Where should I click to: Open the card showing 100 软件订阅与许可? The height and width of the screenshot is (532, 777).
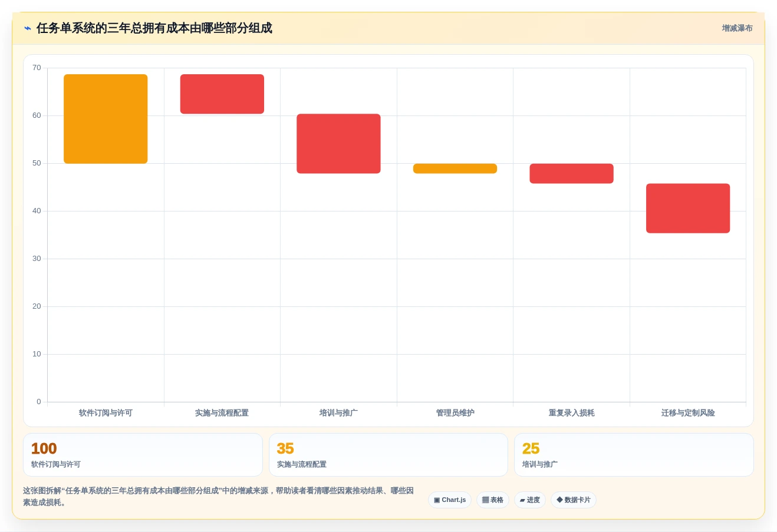(143, 455)
